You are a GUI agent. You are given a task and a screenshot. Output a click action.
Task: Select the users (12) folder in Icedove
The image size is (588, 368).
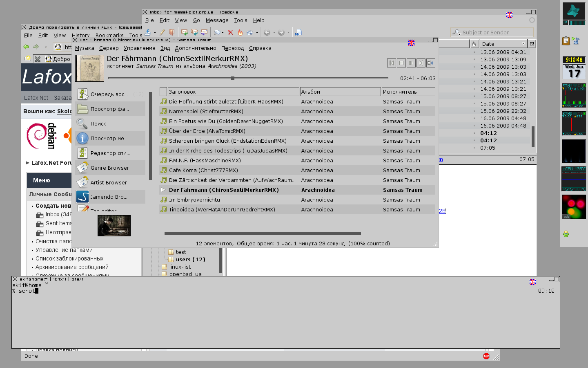pyautogui.click(x=190, y=259)
